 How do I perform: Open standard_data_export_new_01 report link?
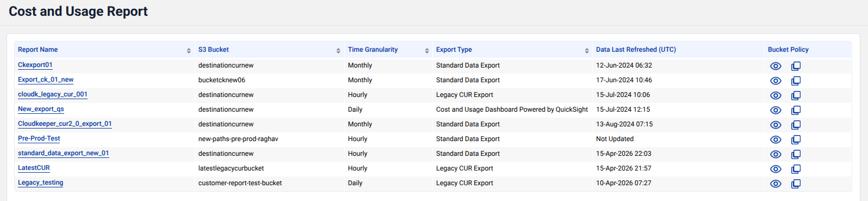tap(64, 153)
